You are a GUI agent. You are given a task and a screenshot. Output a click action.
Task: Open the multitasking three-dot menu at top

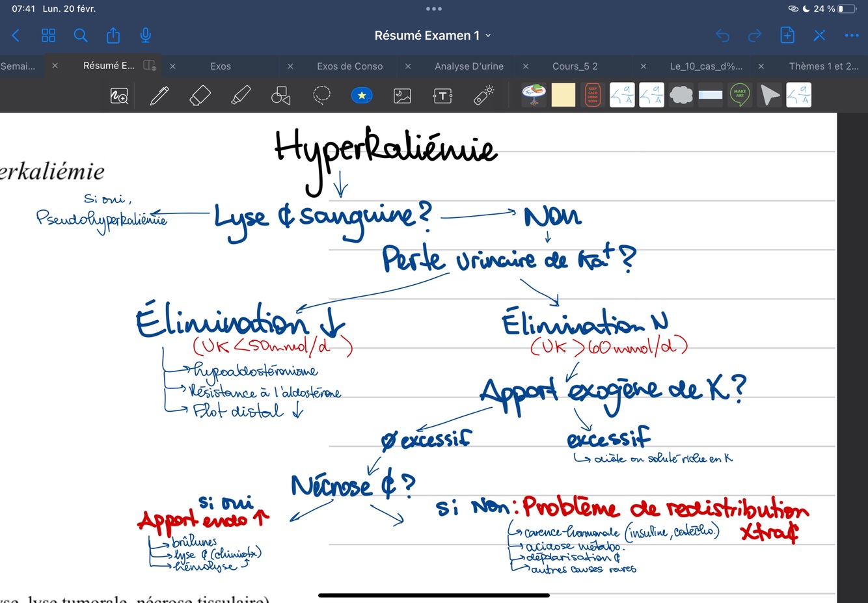pyautogui.click(x=434, y=9)
